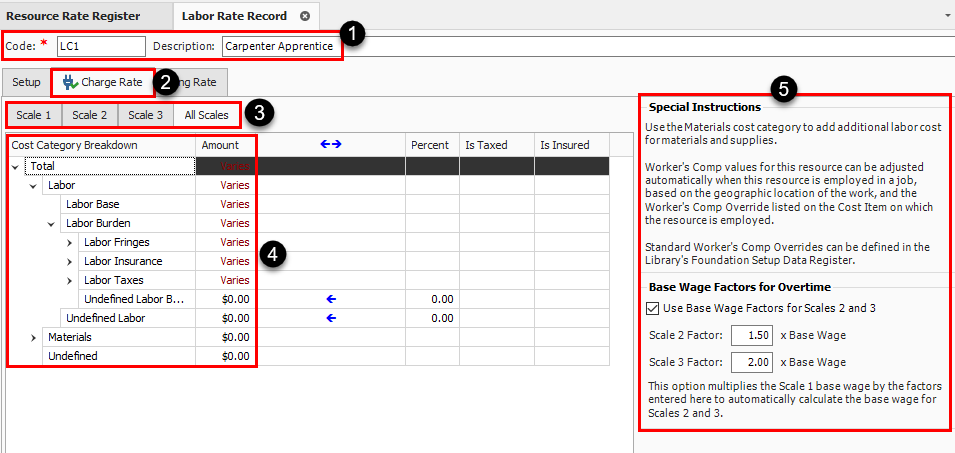Click the Code input field
This screenshot has height=453, width=955.
[101, 46]
